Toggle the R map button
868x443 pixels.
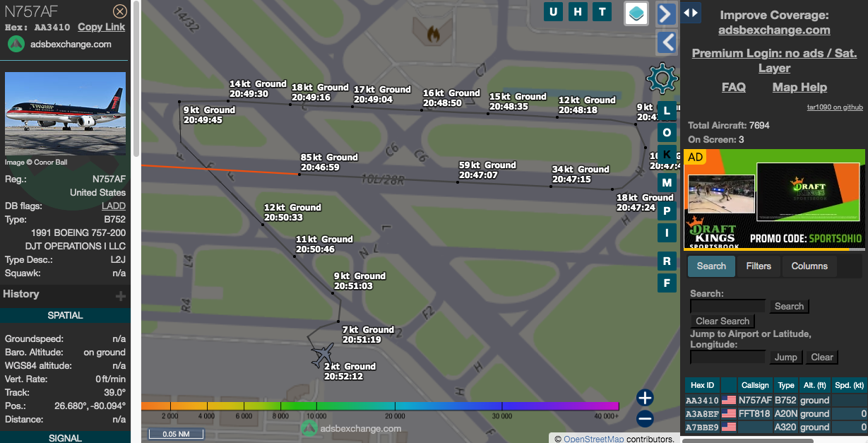(667, 261)
